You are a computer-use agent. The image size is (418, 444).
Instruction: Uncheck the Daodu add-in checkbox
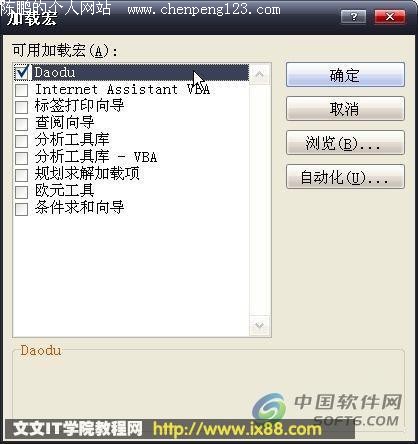[x=22, y=73]
